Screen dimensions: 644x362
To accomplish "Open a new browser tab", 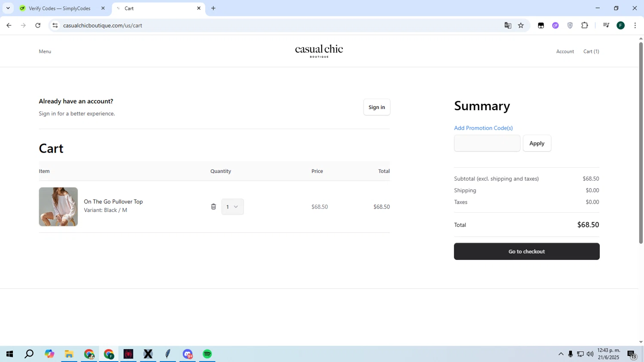I will (x=213, y=8).
